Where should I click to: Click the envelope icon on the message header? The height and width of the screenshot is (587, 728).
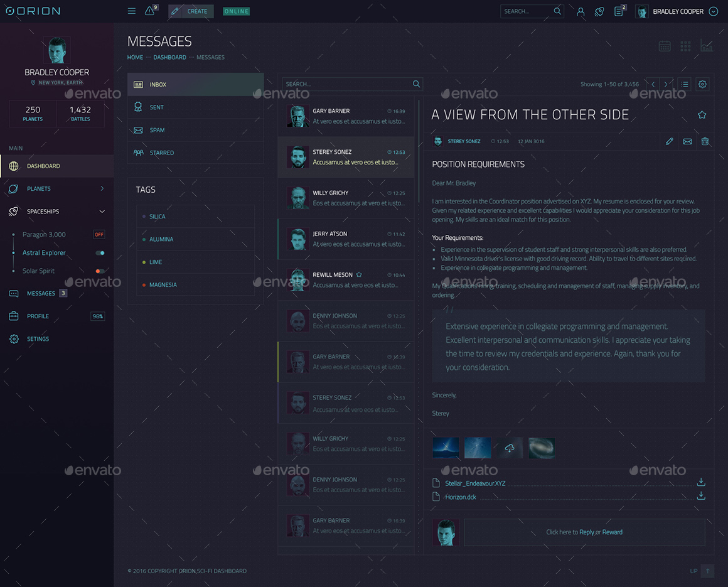[687, 141]
